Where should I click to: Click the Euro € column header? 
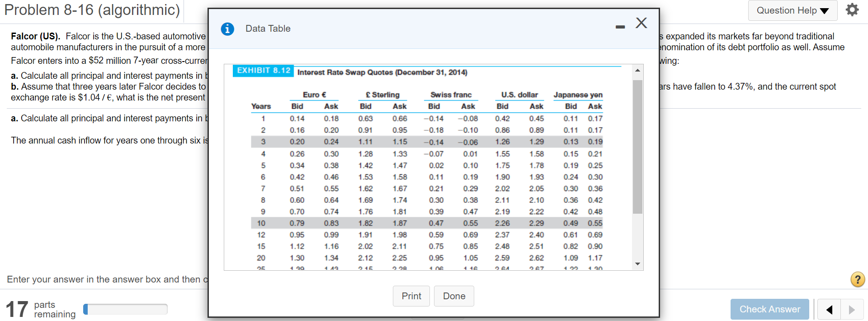click(x=314, y=95)
